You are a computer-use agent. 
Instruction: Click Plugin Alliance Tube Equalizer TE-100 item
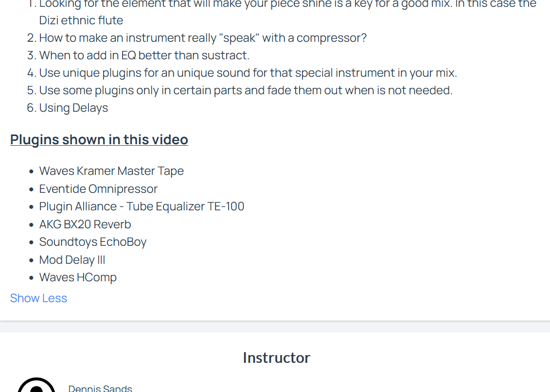tap(142, 206)
